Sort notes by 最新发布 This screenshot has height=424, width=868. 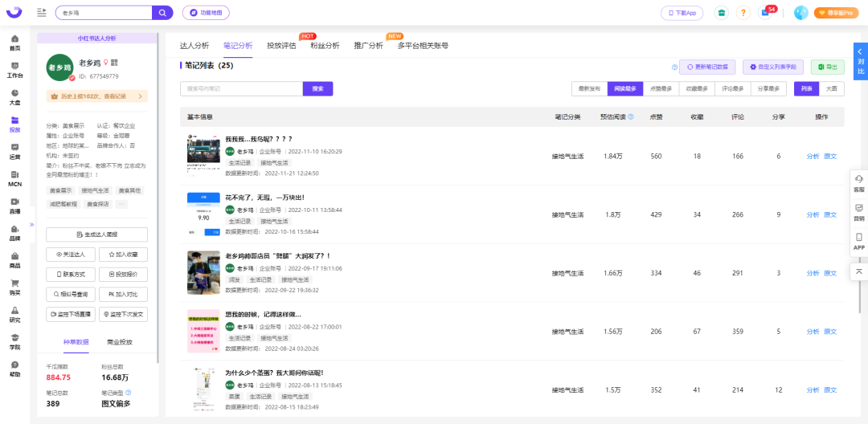[590, 88]
